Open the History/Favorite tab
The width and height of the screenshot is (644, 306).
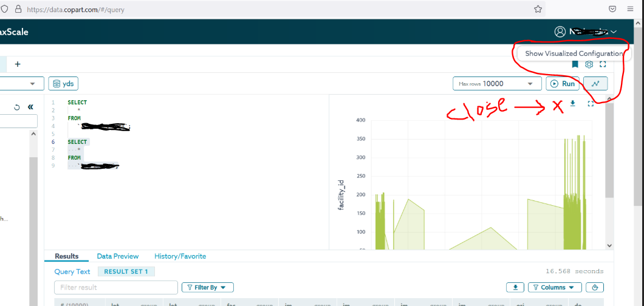(180, 256)
